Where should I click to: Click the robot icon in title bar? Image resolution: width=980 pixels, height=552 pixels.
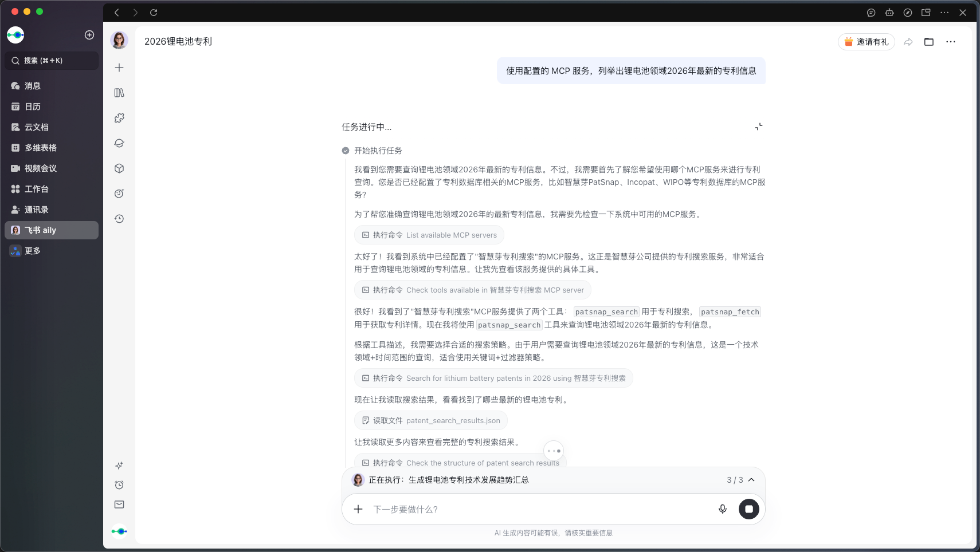[x=889, y=13]
